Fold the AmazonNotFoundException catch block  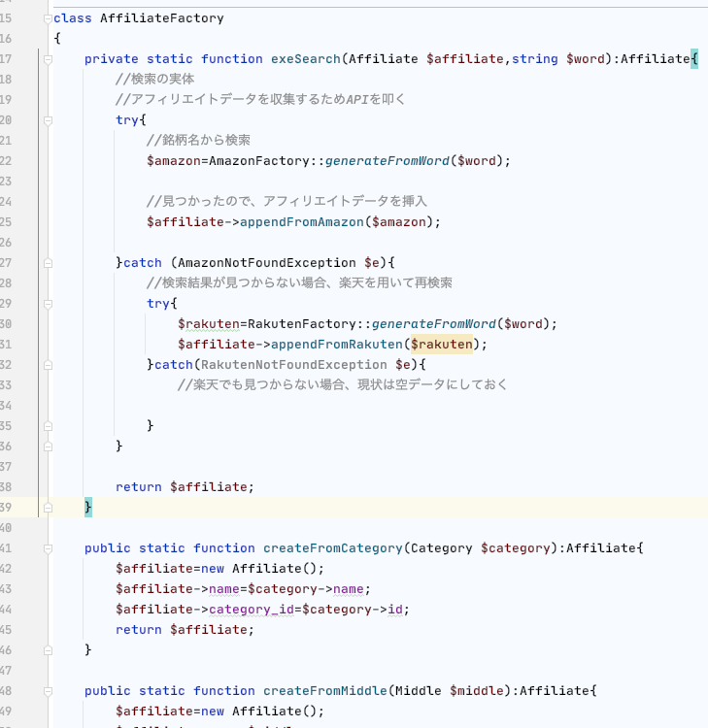tap(48, 263)
